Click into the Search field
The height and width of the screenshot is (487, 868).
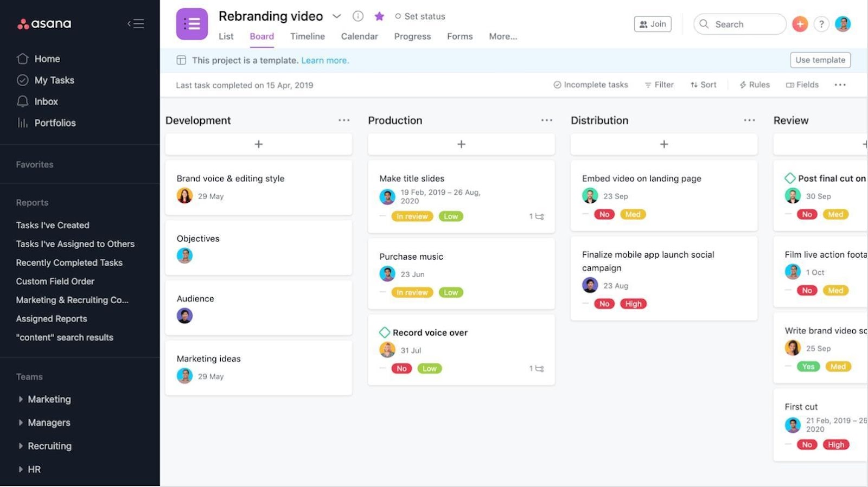click(x=739, y=24)
